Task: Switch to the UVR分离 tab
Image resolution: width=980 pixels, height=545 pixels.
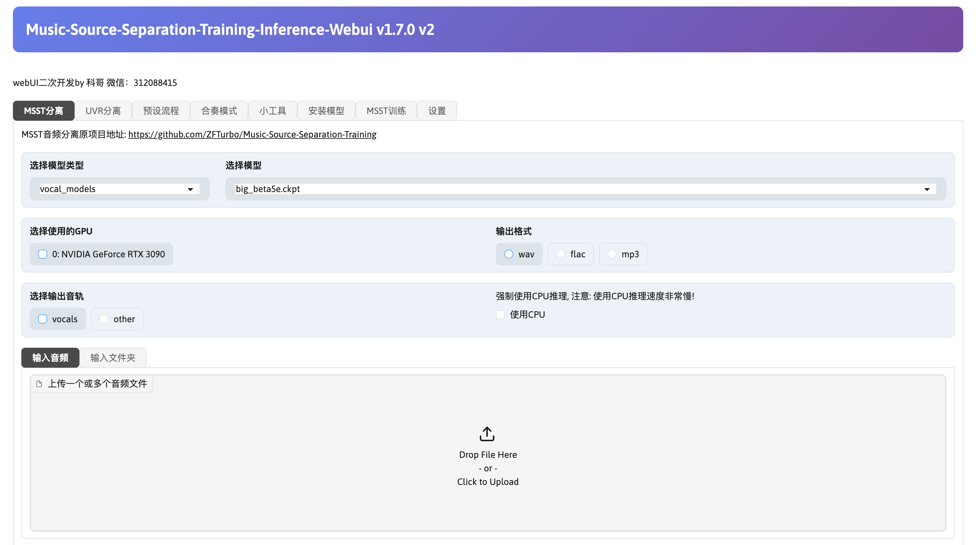Action: click(x=103, y=111)
